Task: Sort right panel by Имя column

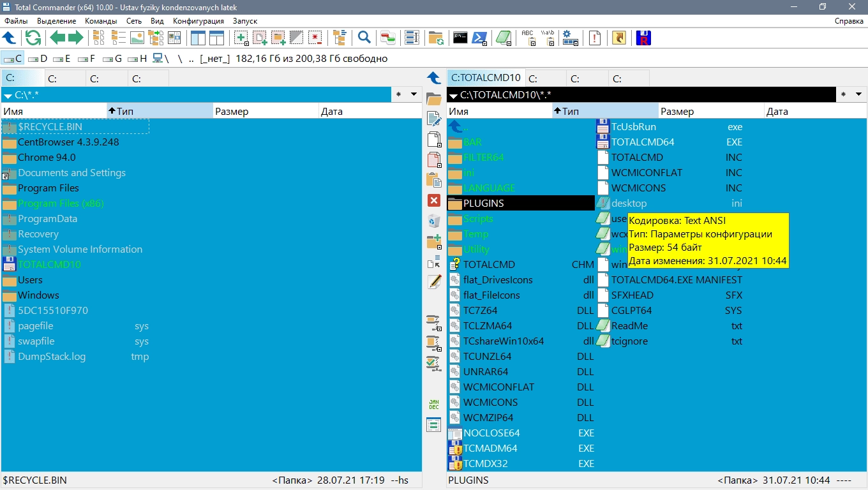Action: [499, 111]
